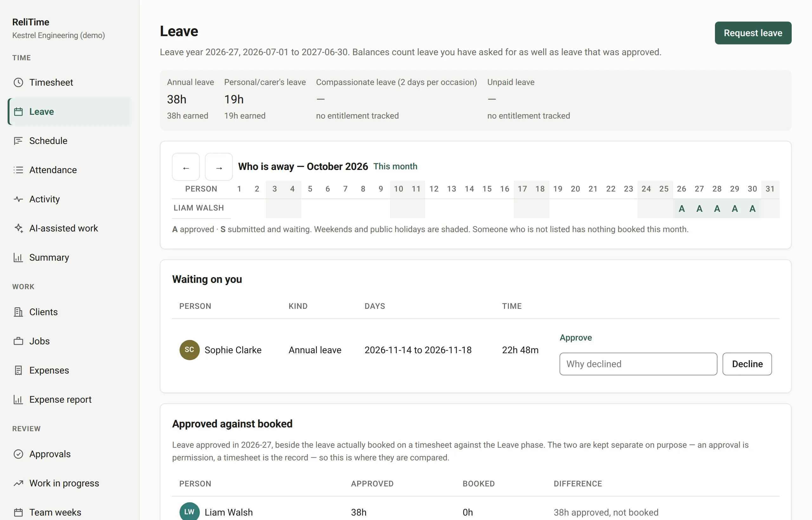Click the This month link

coord(395,166)
